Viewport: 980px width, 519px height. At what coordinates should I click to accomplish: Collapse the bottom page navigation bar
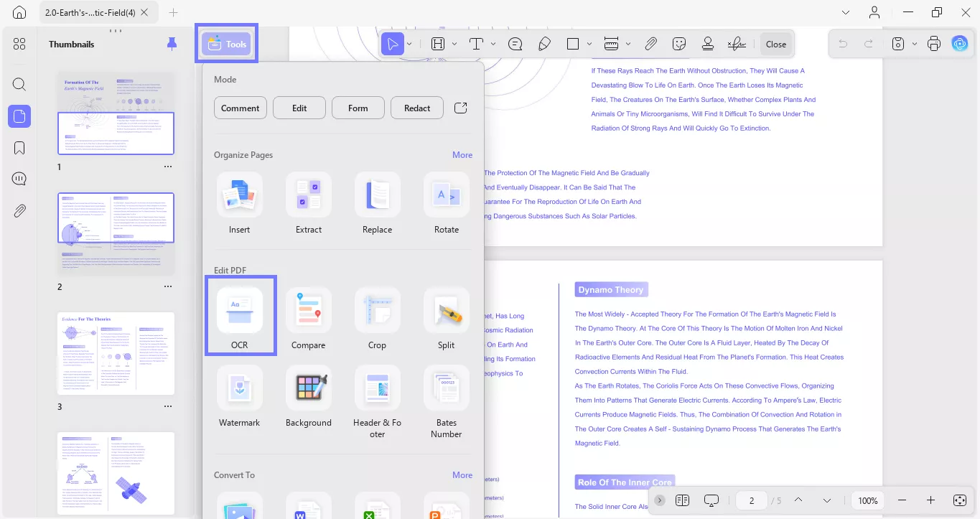660,500
